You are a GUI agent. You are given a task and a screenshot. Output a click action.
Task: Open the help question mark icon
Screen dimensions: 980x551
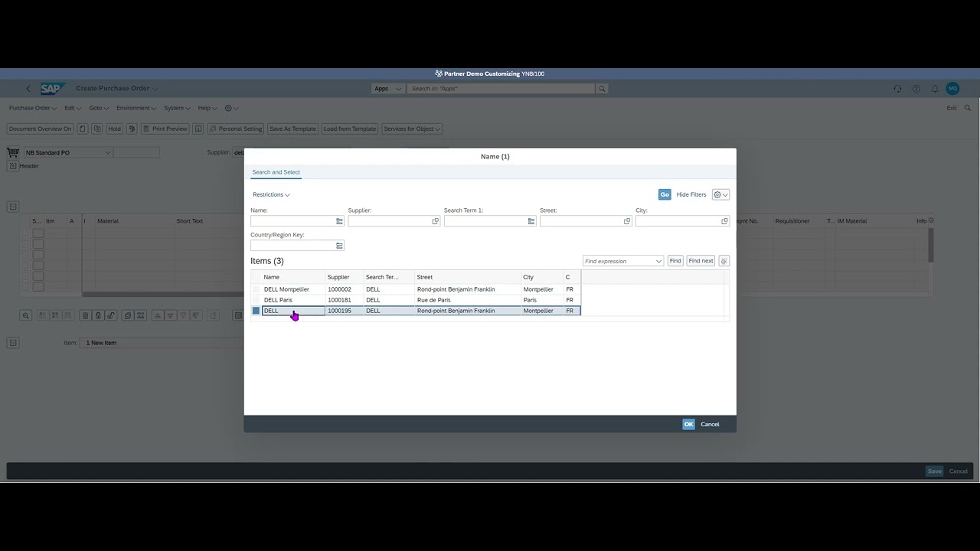pos(916,89)
